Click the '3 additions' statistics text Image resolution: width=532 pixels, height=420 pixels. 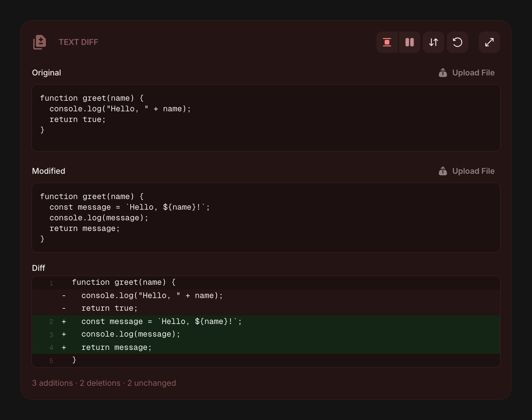tap(53, 383)
